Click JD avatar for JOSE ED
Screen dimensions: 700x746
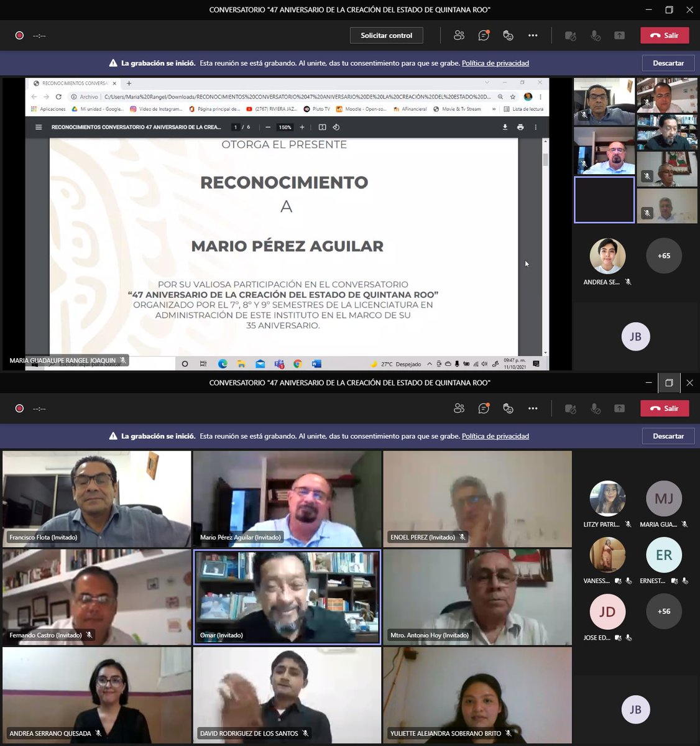(x=607, y=611)
